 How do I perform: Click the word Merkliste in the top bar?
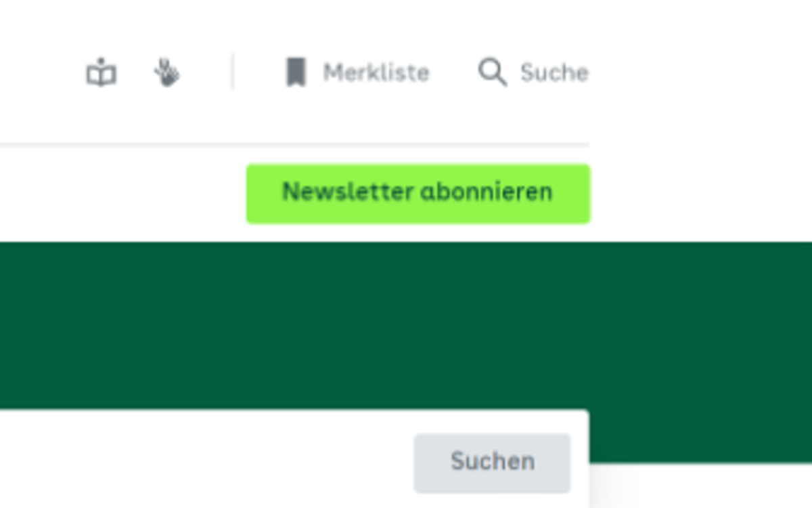click(x=376, y=72)
